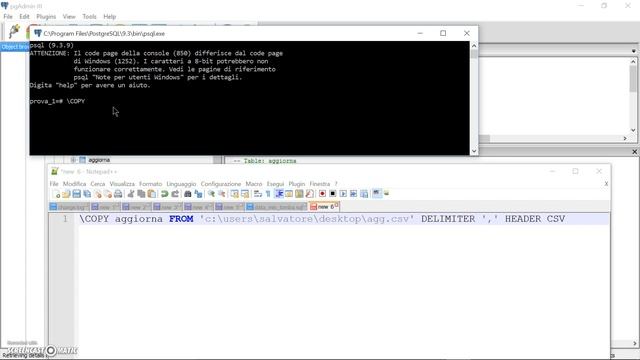Select the aggiorna table in object browser

99,160
